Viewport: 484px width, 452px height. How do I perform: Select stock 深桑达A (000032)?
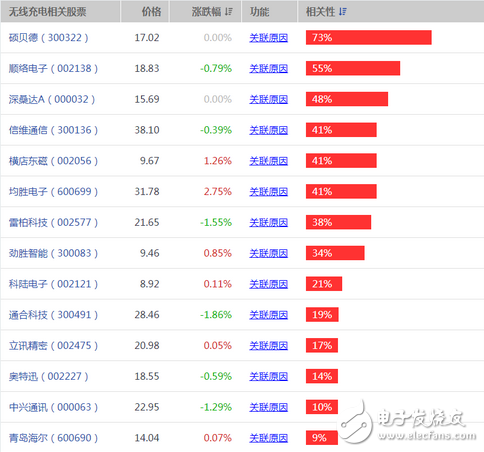pos(52,99)
